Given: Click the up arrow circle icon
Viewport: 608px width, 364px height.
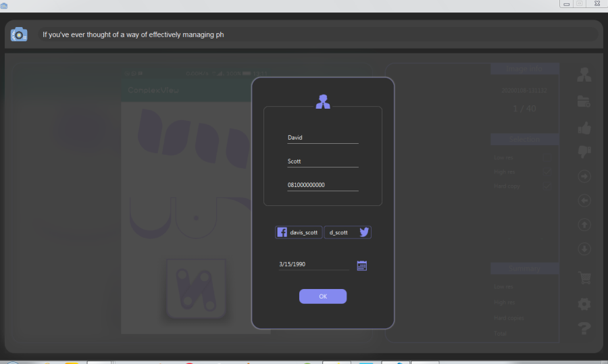Looking at the screenshot, I should click(584, 225).
